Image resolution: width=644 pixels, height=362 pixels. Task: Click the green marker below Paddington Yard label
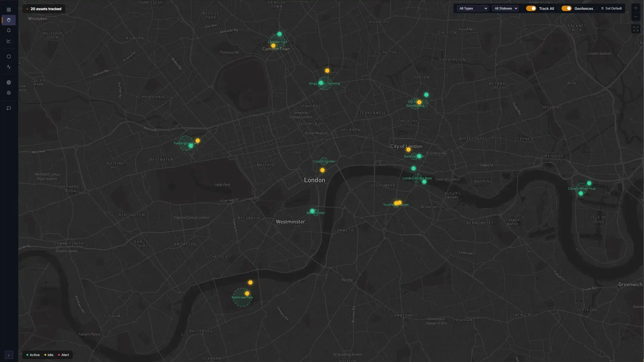(191, 146)
